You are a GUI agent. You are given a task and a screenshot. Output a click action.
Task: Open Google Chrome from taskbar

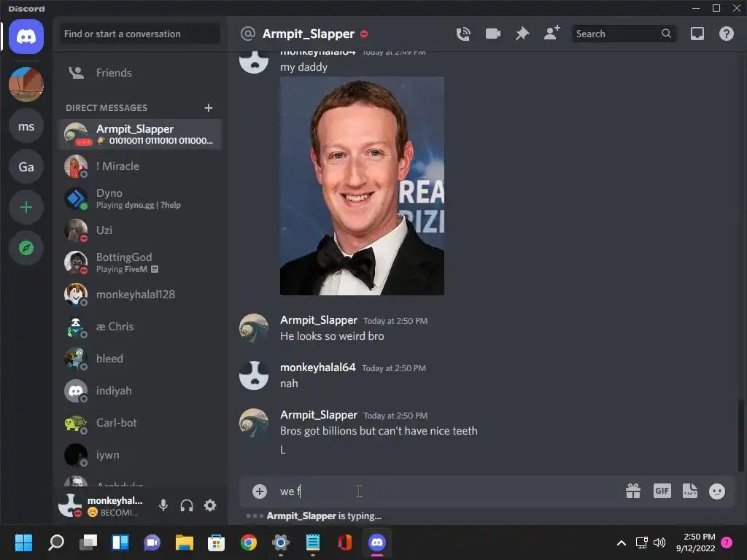(x=248, y=542)
